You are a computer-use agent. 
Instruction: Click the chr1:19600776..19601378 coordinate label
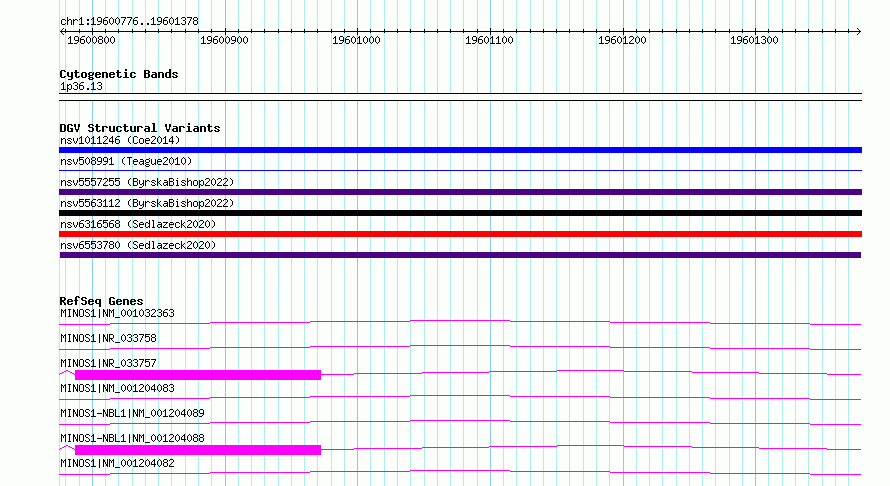[129, 22]
